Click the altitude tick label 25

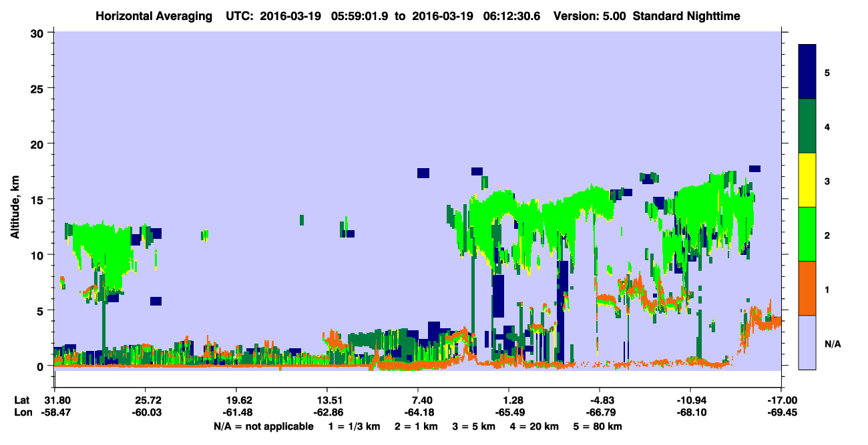[39, 88]
